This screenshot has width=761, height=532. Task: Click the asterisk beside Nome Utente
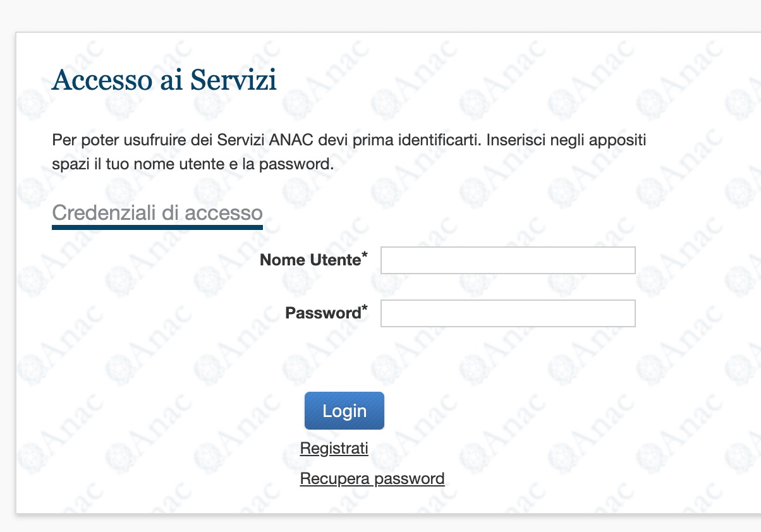tap(365, 255)
